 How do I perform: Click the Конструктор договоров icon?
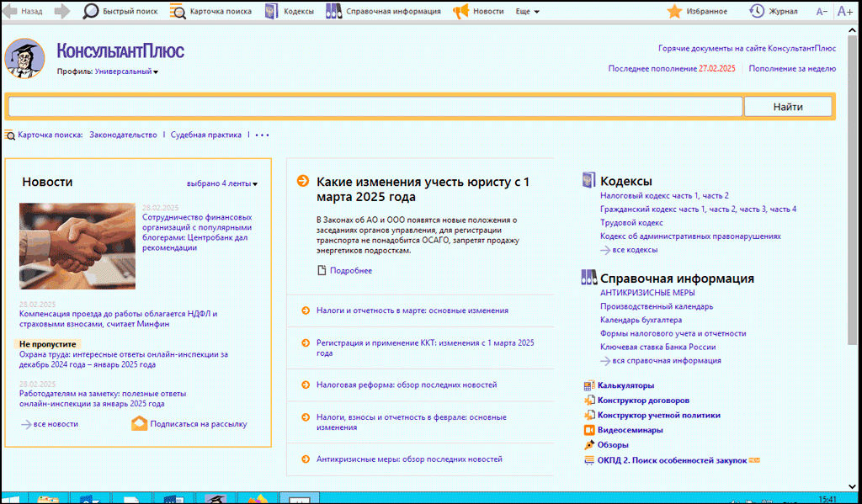tap(588, 401)
